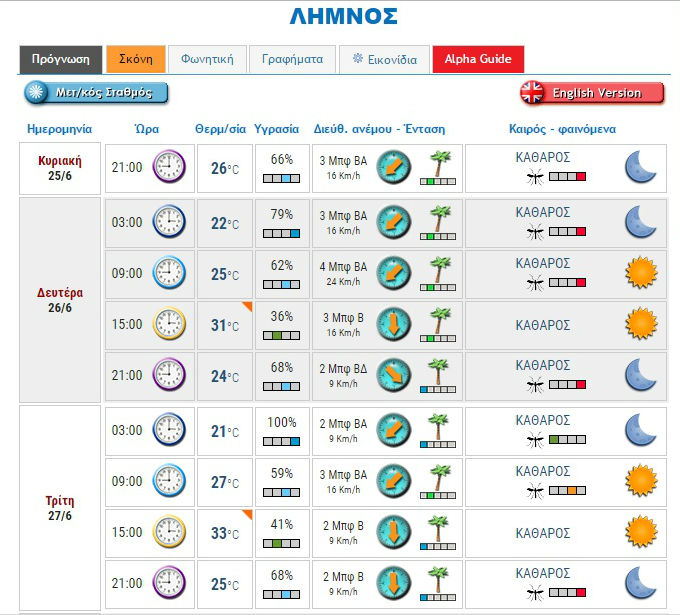
Task: Switch to the Σκόνη tab
Action: pyautogui.click(x=136, y=59)
